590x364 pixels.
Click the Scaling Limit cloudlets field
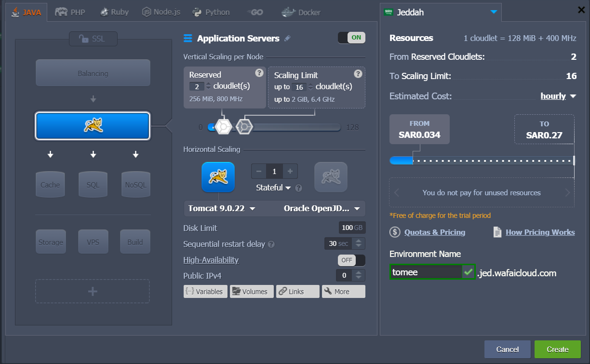[299, 87]
